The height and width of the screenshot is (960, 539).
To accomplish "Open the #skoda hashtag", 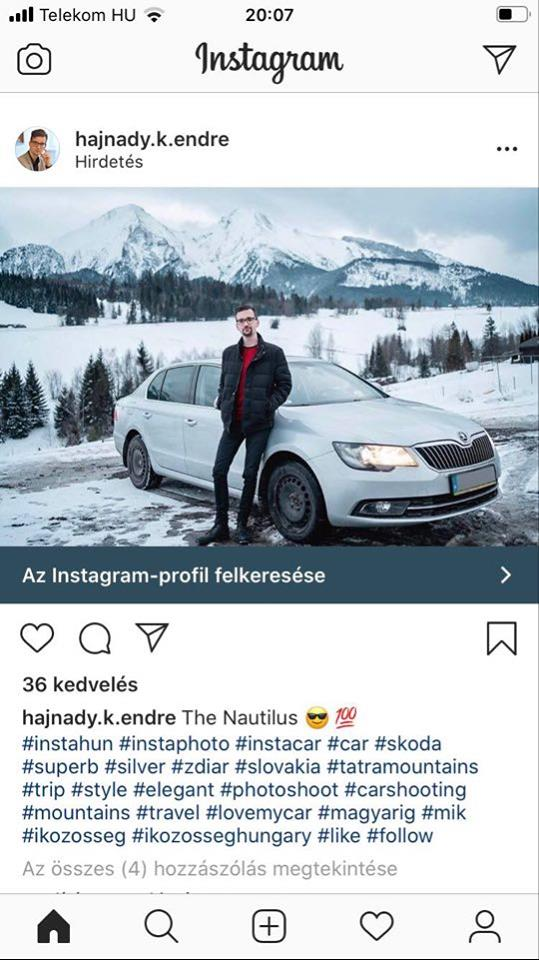I will click(x=408, y=744).
